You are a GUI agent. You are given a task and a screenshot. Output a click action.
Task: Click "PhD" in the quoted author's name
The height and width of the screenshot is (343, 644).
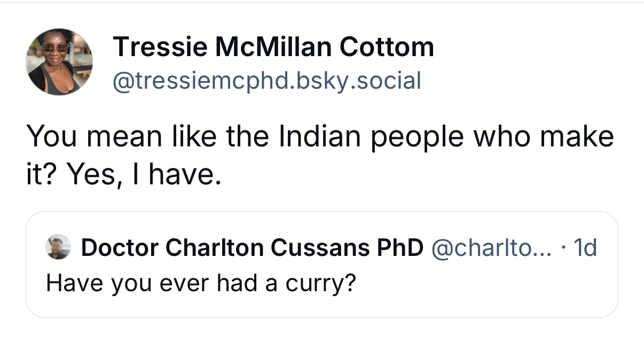pyautogui.click(x=399, y=247)
